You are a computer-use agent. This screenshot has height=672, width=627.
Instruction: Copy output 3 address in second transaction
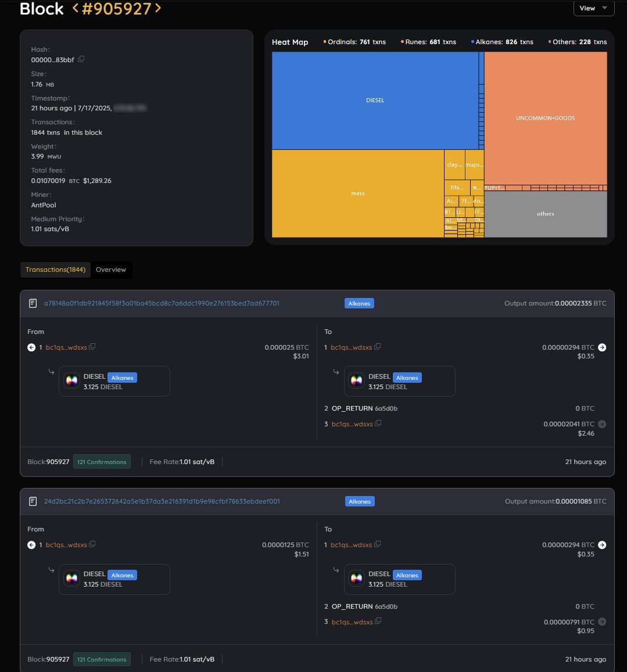378,621
